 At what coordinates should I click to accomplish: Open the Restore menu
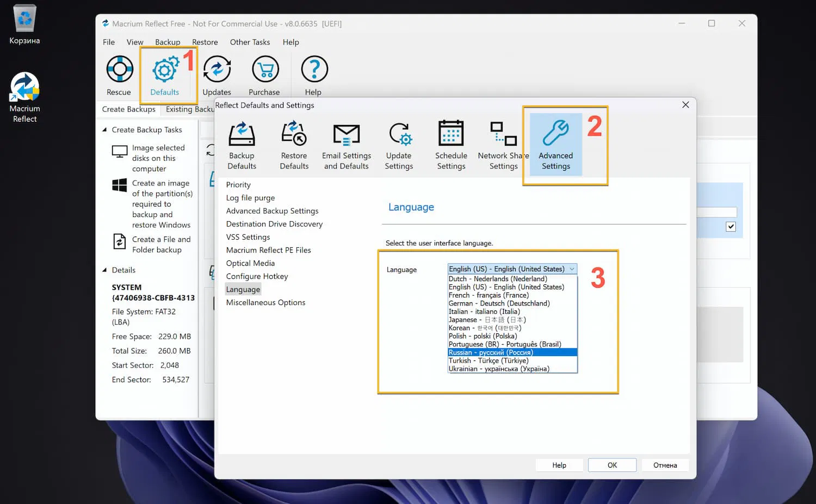point(205,42)
